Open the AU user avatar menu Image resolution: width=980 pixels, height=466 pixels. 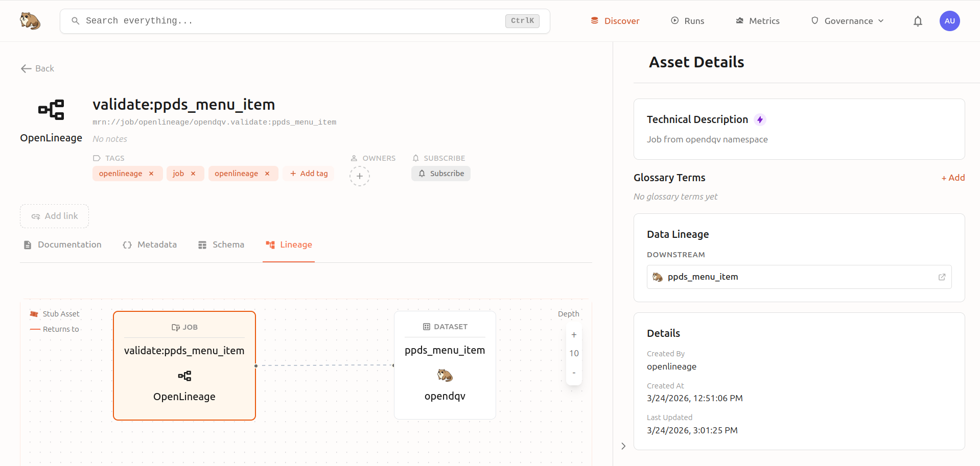pyautogui.click(x=949, y=21)
